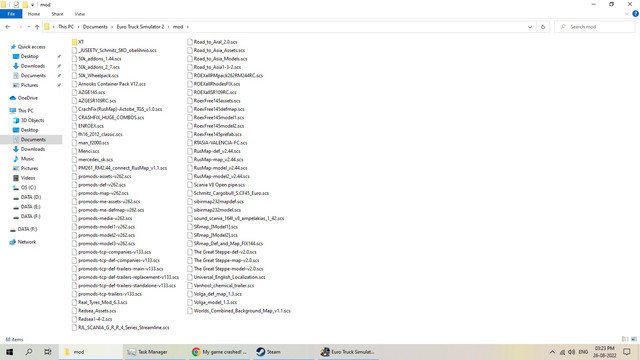Switch to large icons view layout
The height and width of the screenshot is (360, 640).
coord(634,339)
